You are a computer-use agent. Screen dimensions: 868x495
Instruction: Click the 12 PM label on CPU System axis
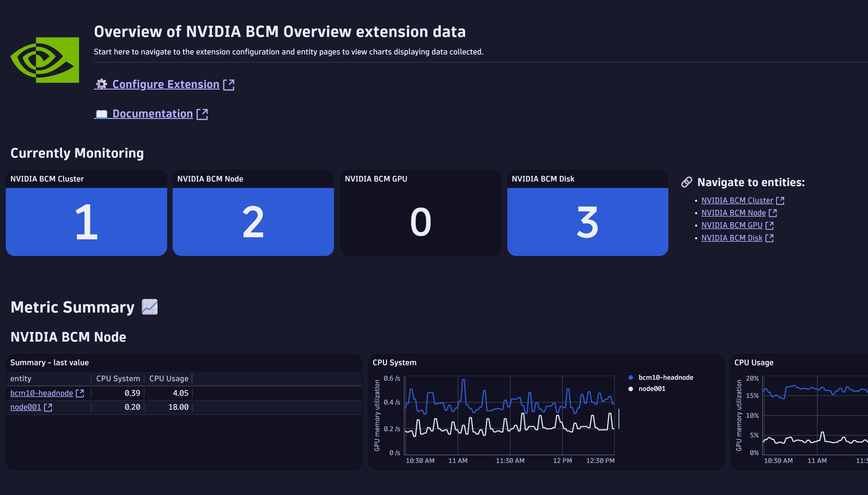pyautogui.click(x=562, y=461)
